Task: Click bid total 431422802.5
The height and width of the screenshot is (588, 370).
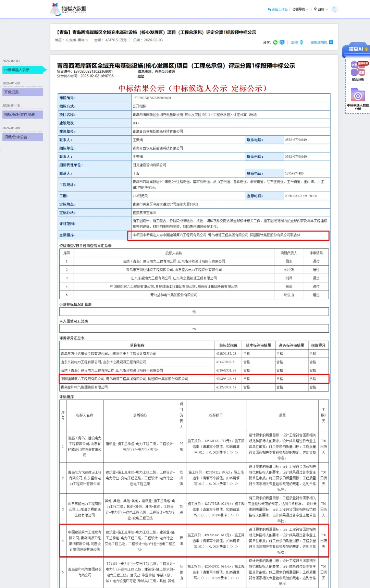Action: click(x=225, y=362)
